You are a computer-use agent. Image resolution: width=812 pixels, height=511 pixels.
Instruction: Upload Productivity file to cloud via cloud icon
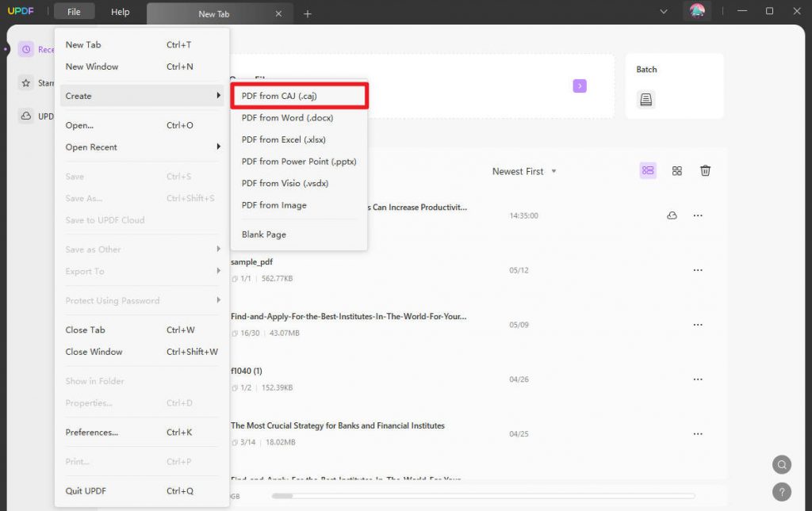[672, 215]
